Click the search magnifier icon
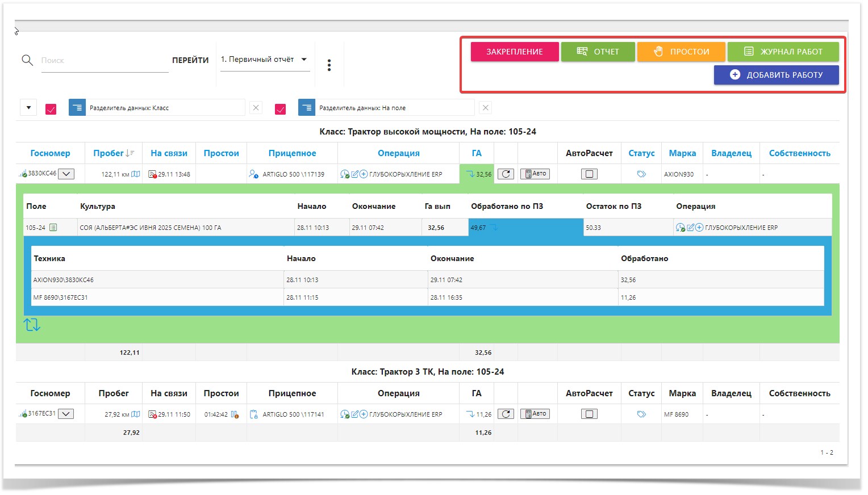The width and height of the screenshot is (868, 495). [x=27, y=60]
